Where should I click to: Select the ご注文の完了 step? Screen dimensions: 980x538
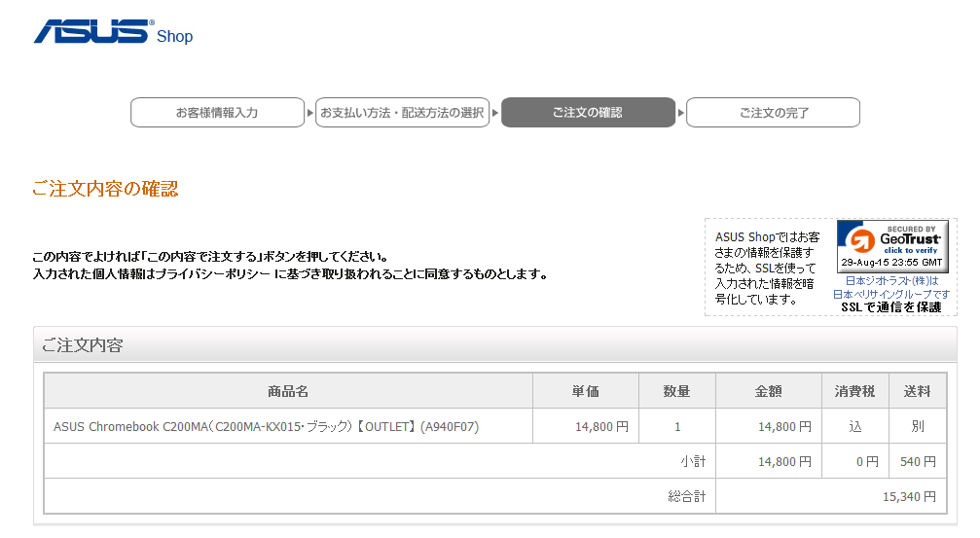(773, 113)
